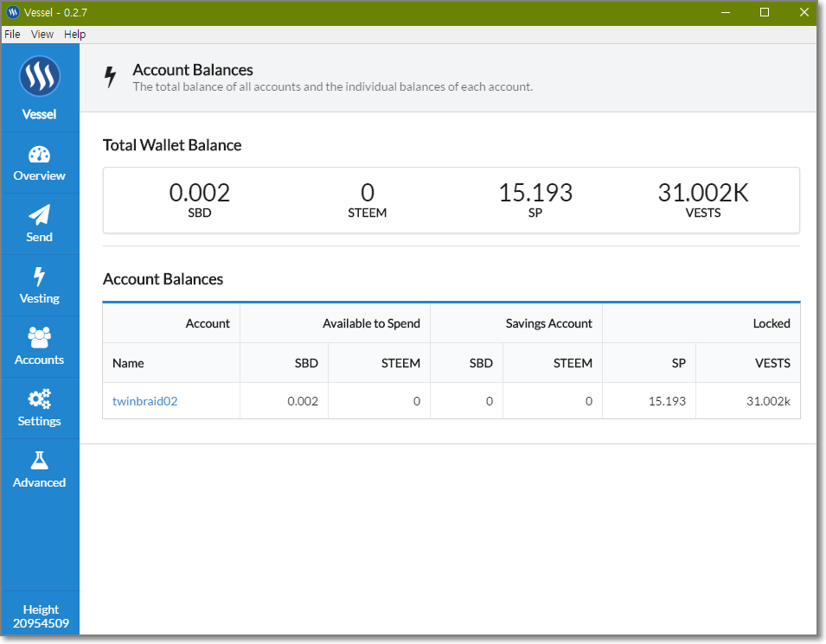Maximize the Vessel window
The width and height of the screenshot is (826, 644).
click(x=765, y=12)
